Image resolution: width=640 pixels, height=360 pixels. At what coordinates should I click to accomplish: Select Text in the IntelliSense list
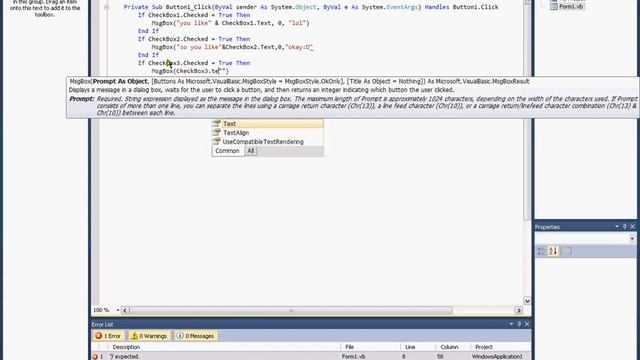pyautogui.click(x=267, y=124)
